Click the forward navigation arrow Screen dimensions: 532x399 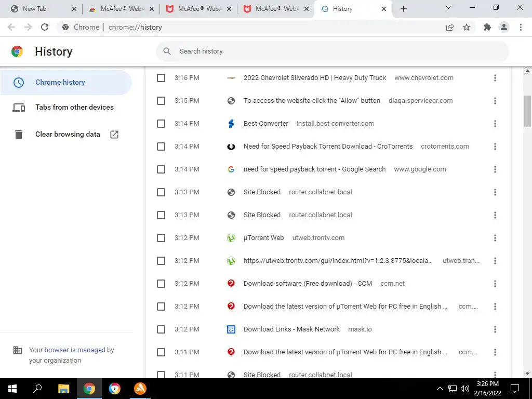(x=28, y=27)
